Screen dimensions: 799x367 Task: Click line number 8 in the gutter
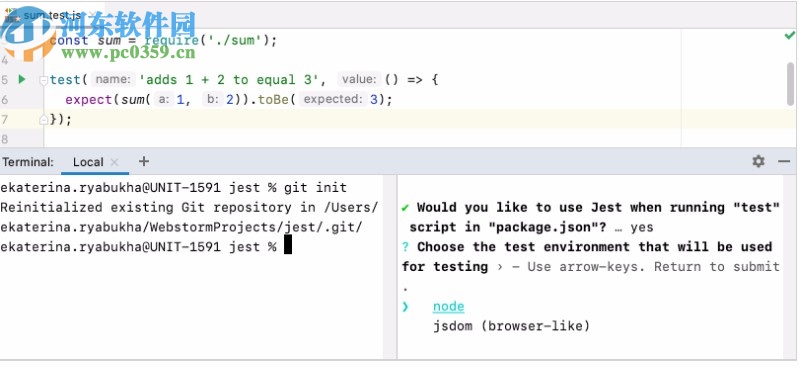pos(5,139)
